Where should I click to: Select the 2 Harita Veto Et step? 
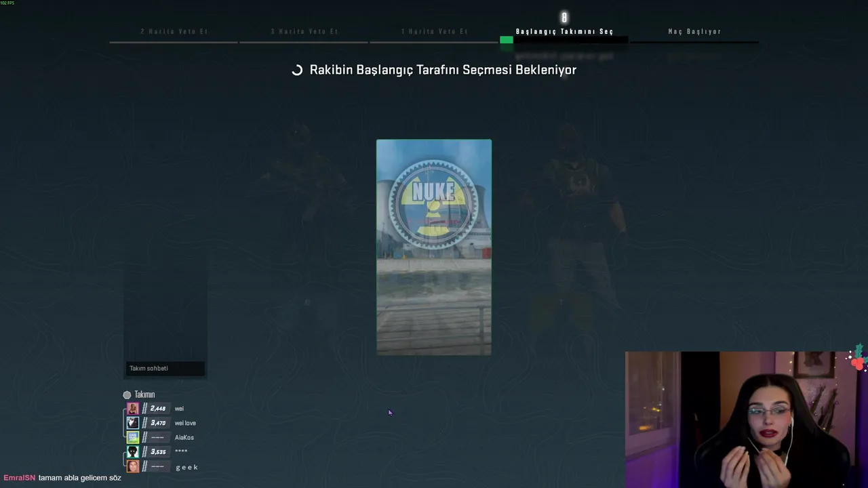(174, 32)
